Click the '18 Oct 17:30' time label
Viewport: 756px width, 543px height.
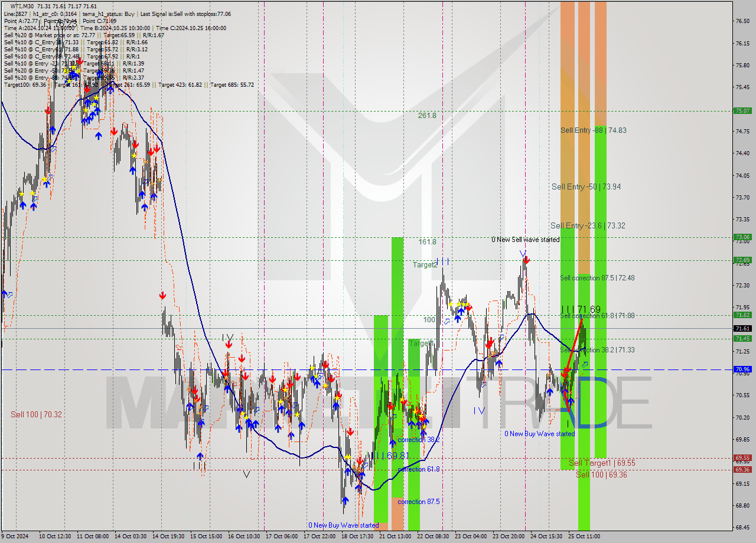[357, 537]
